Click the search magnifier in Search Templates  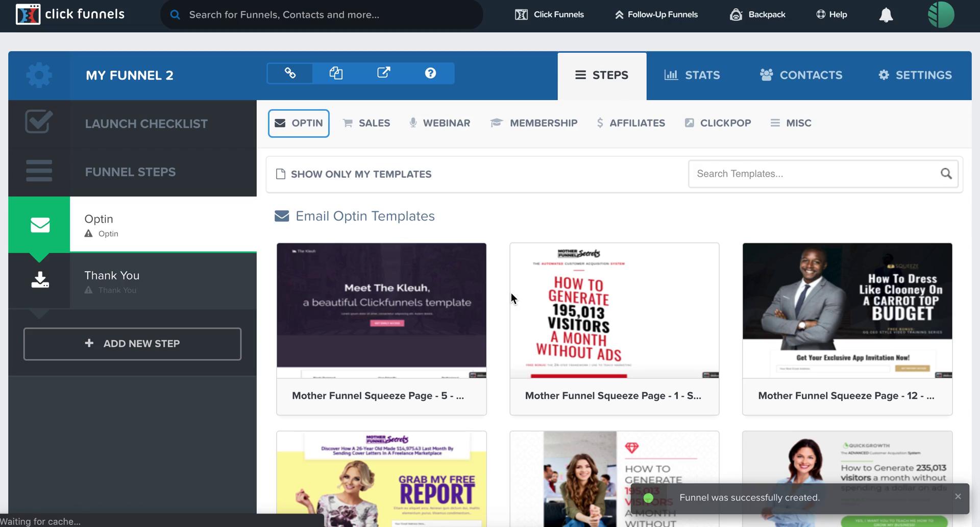(x=946, y=174)
